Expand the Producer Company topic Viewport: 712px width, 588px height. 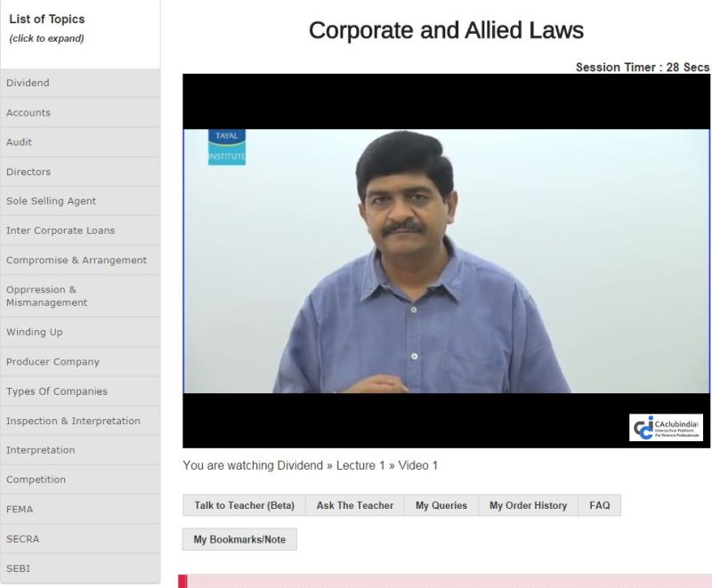pos(80,362)
